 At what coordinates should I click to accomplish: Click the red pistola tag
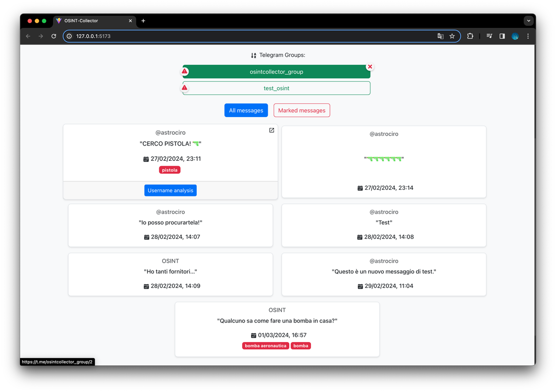170,170
